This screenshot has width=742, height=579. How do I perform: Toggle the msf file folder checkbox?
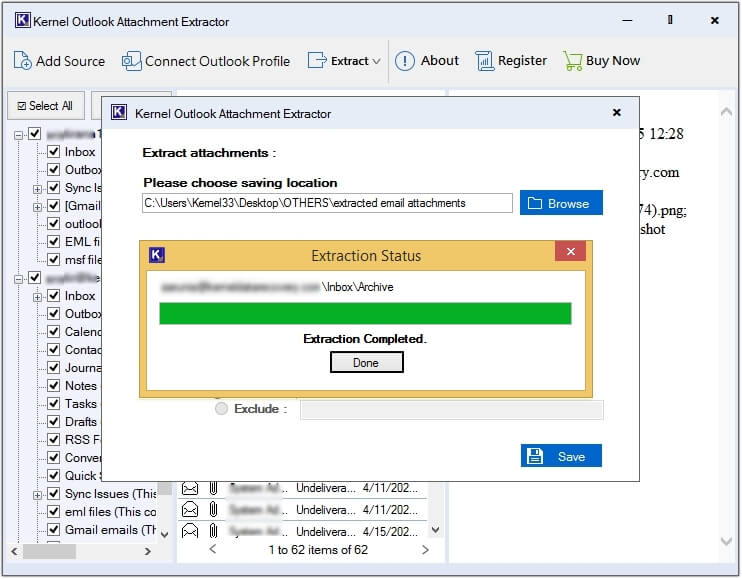pos(54,260)
